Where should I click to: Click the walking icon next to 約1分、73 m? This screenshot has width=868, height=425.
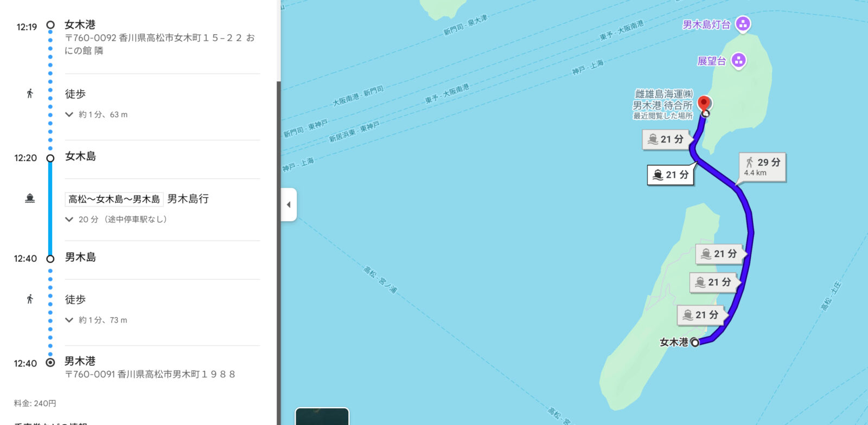point(30,299)
